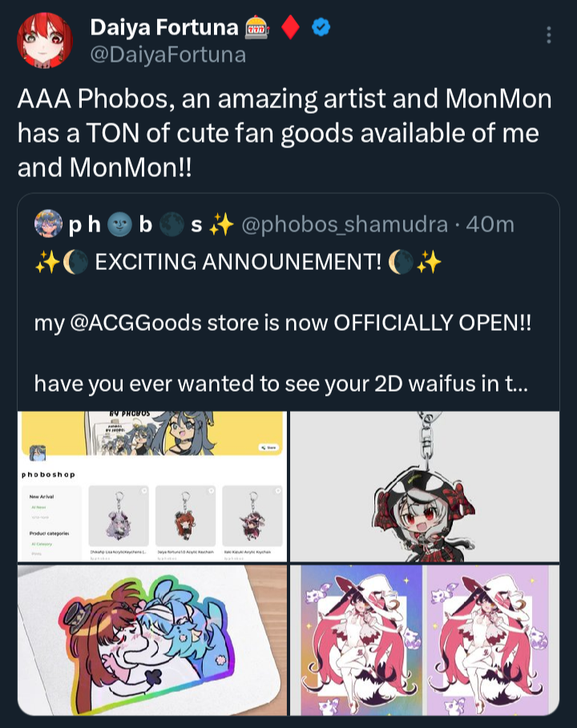Open the @ACGGoods mention
This screenshot has width=577, height=728.
pyautogui.click(x=135, y=323)
